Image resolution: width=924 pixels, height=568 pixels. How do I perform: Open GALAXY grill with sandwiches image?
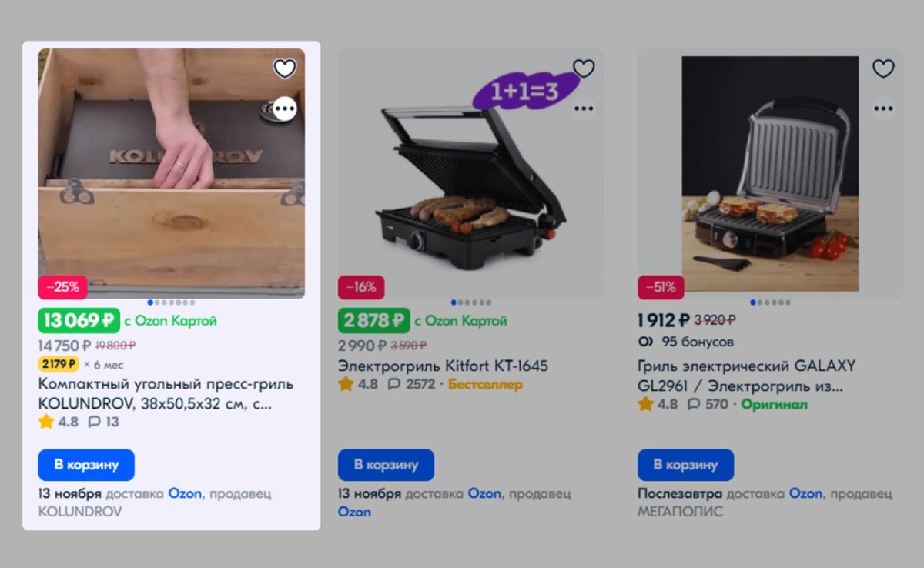770,173
